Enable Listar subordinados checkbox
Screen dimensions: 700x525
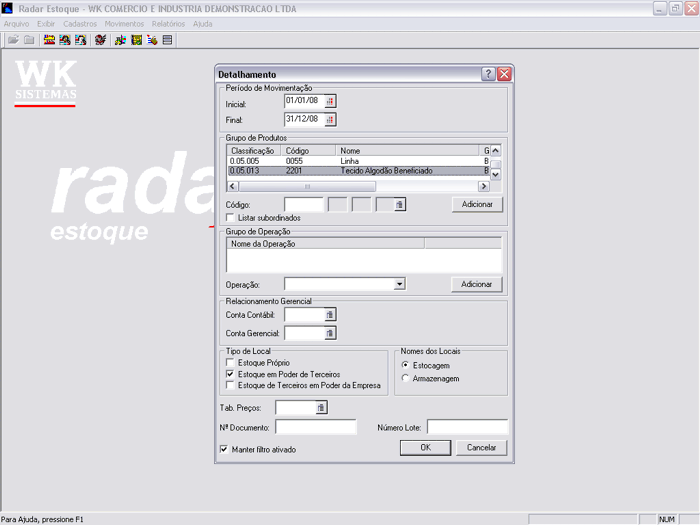point(230,217)
